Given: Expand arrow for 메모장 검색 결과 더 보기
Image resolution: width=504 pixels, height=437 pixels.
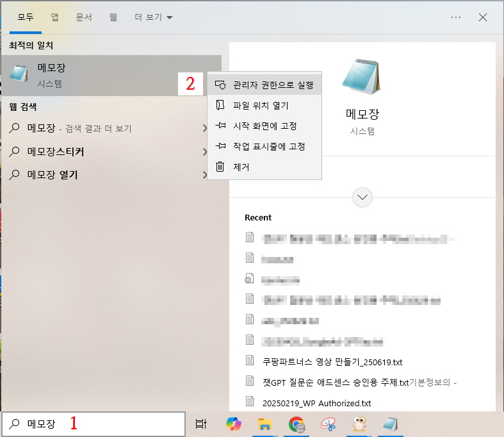Looking at the screenshot, I should coord(204,128).
